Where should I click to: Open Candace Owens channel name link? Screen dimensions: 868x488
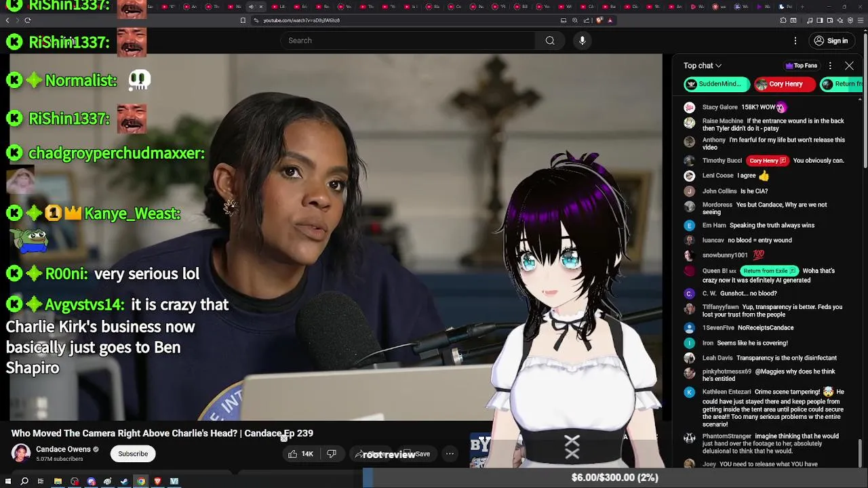63,449
